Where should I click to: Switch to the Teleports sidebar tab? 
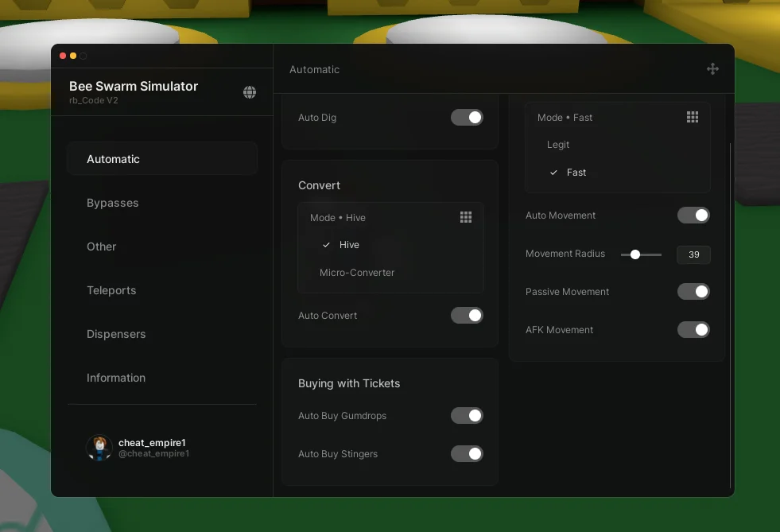(111, 290)
